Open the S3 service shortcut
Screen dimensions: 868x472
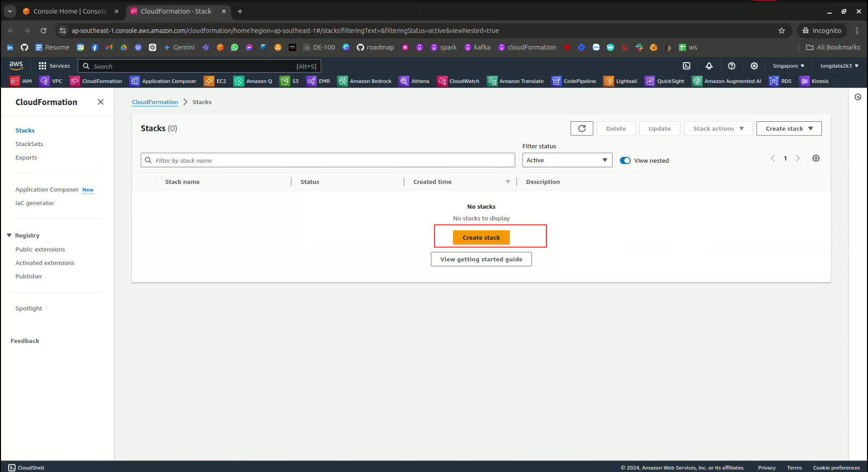tap(290, 81)
